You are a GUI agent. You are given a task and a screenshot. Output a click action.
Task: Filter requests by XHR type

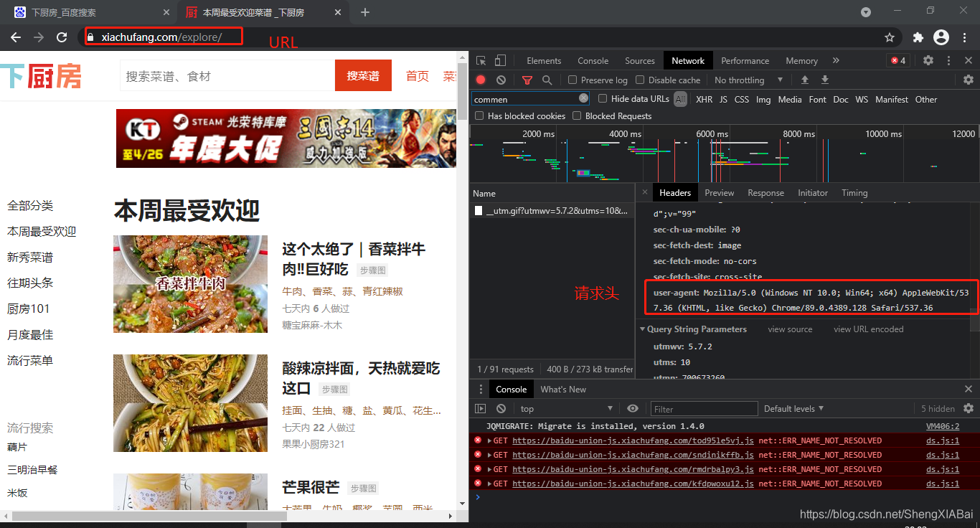[x=705, y=100]
